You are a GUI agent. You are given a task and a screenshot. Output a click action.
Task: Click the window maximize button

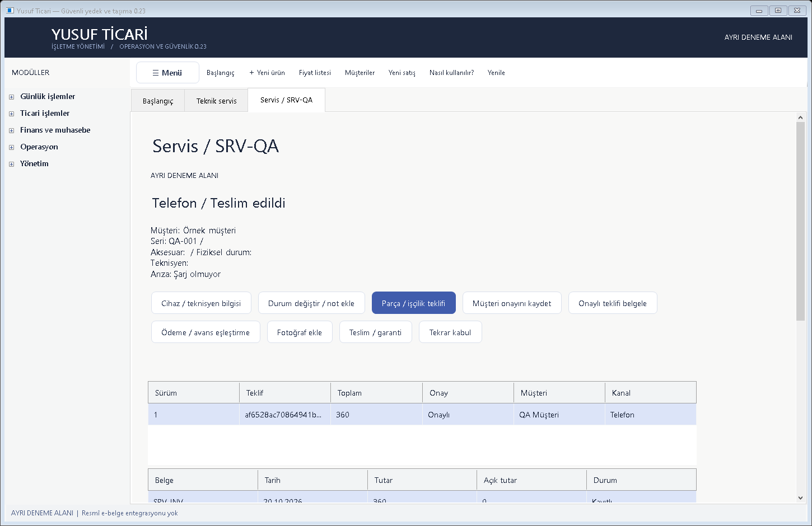[778, 11]
